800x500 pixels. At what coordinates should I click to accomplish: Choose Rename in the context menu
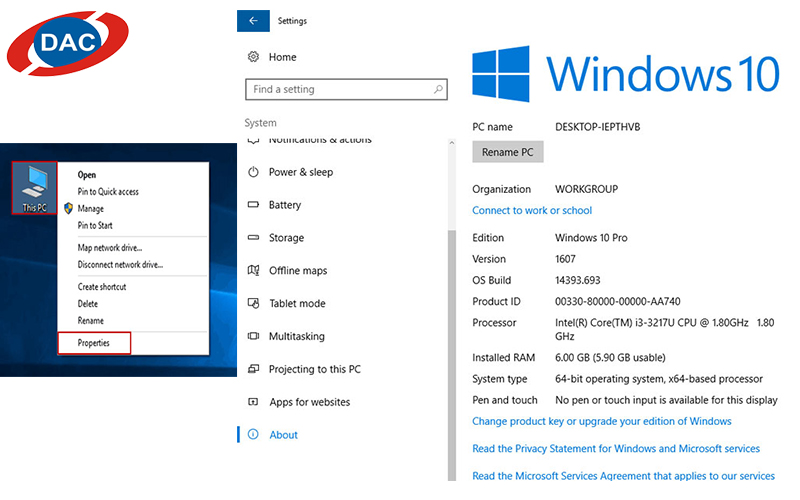(91, 320)
